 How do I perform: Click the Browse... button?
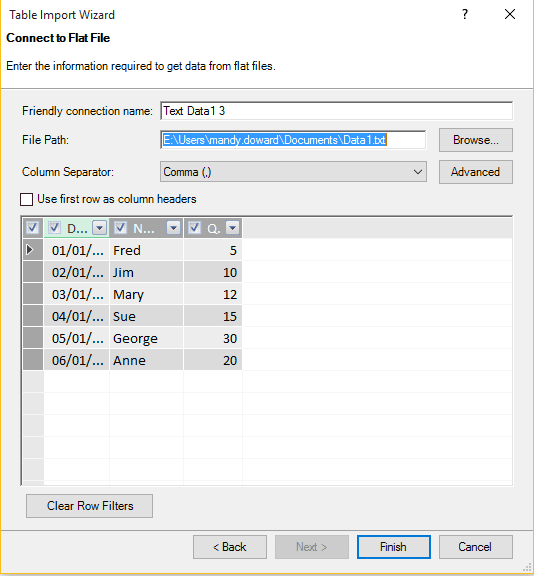(476, 140)
